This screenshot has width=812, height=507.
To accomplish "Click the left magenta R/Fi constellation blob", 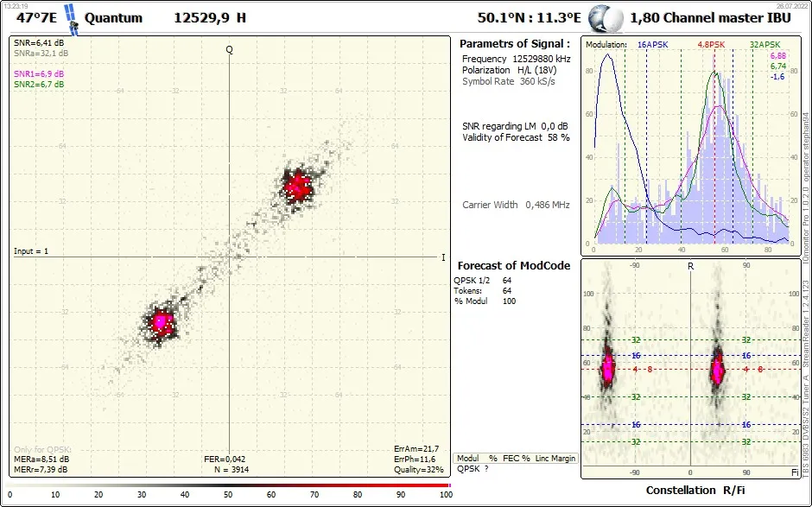I will [608, 368].
